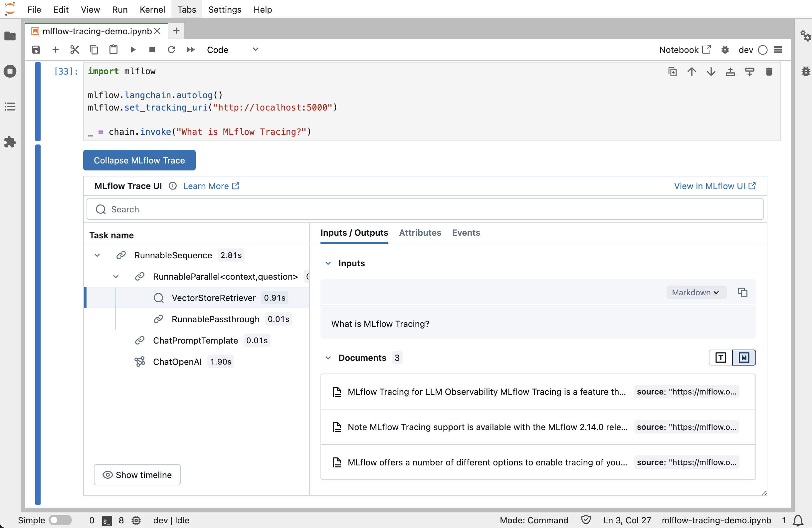The height and width of the screenshot is (528, 812).
Task: Click the move cell down icon
Action: coord(711,71)
